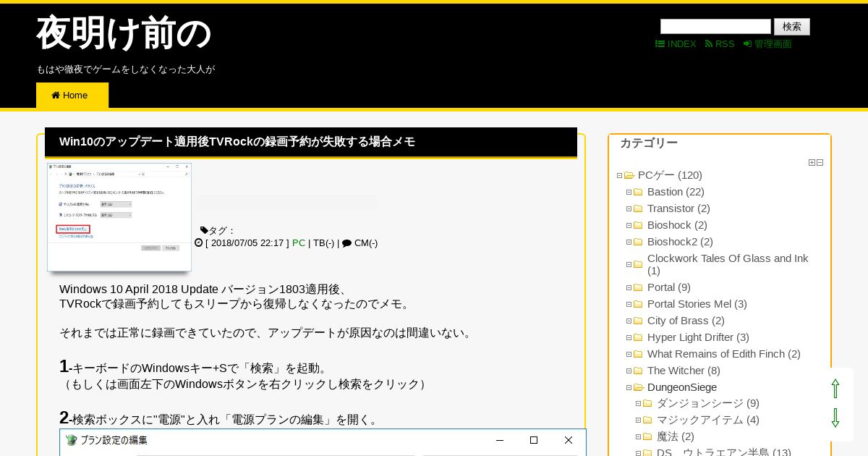
Task: Click the PCゲー (120) category label
Action: (x=670, y=175)
